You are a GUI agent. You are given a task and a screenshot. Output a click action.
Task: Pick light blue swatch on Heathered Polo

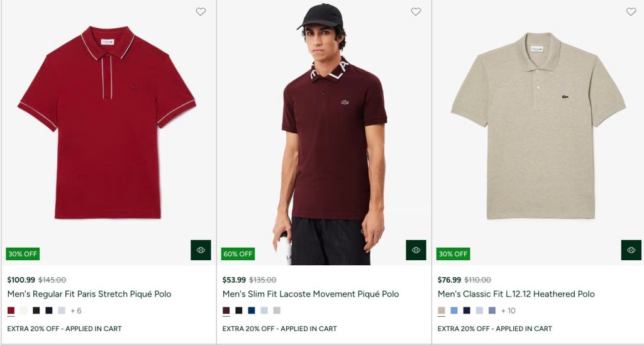454,310
